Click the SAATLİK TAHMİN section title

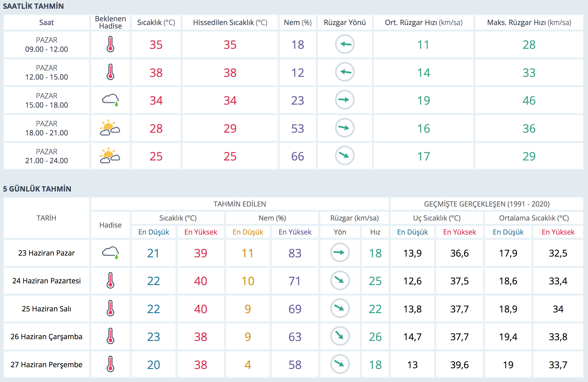[x=33, y=6]
